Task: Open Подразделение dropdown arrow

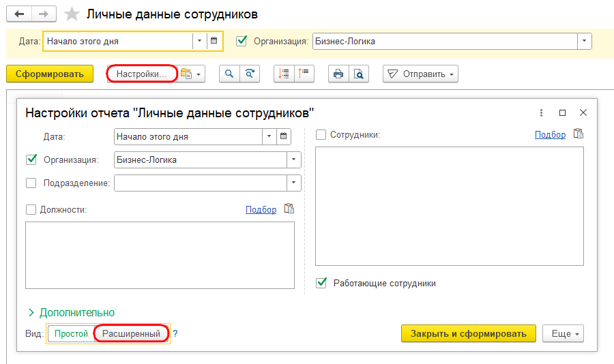Action: click(x=293, y=183)
